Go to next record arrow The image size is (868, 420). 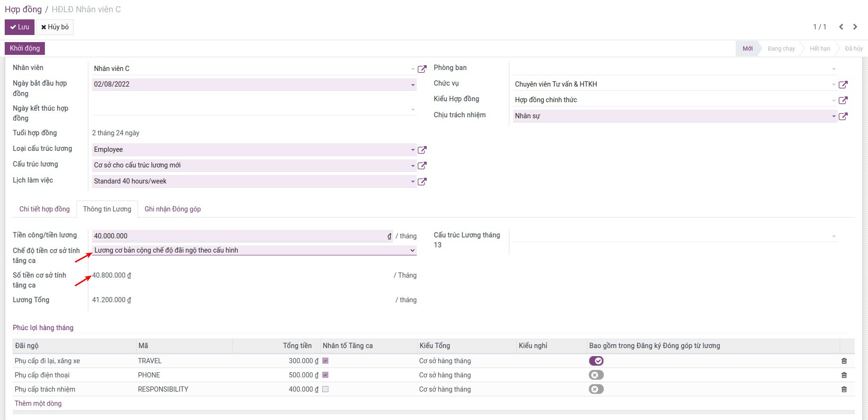pos(855,27)
